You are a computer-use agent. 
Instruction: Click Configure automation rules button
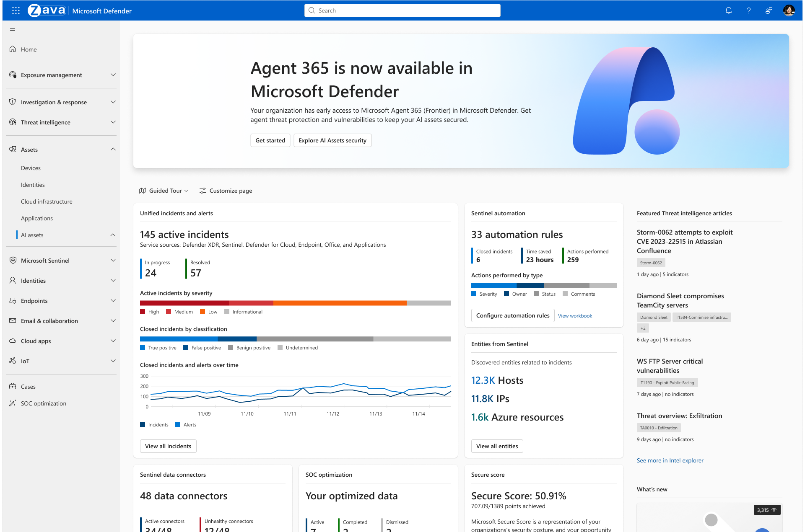point(513,315)
